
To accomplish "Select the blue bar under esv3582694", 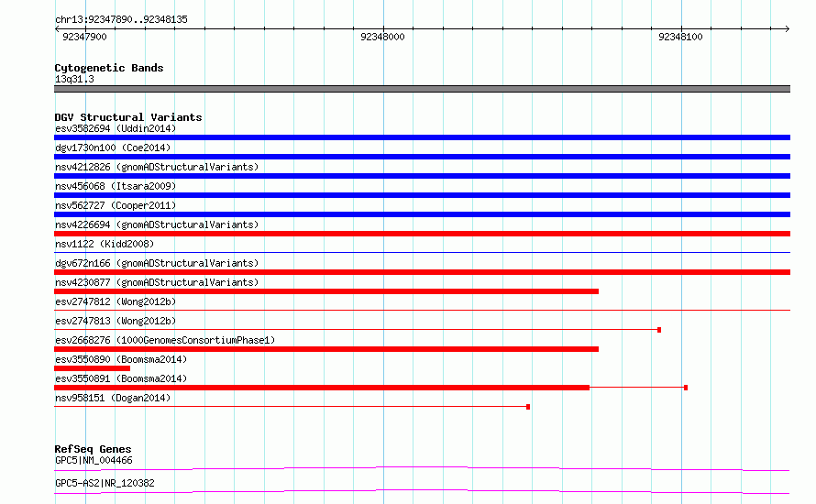I will [422, 137].
